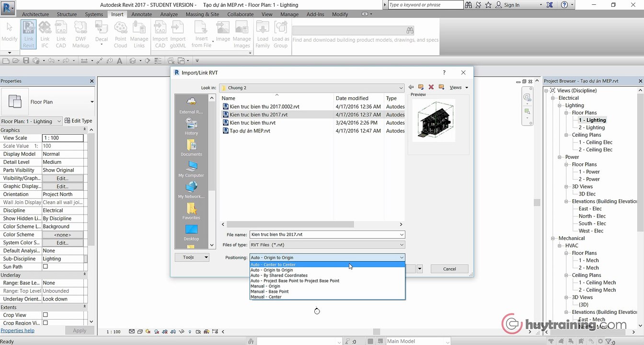Select file Kien truc bien thu.rvt

(253, 123)
